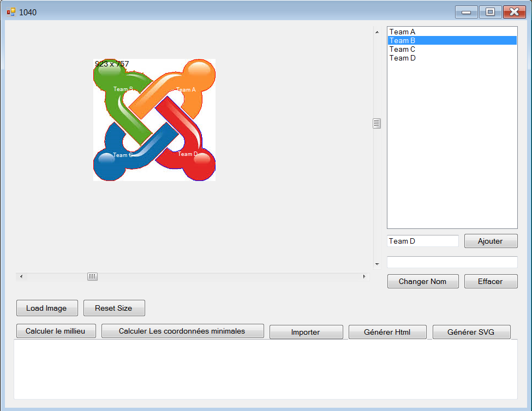Viewport: 532px width, 411px height.
Task: Click Calculer Les coordonnées minimales button
Action: 183,331
